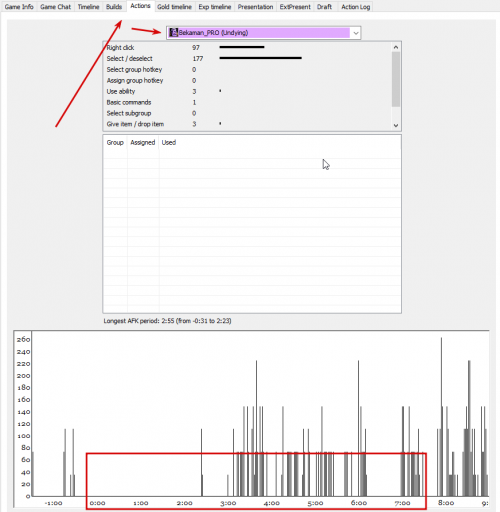Open the Game Info tab
The image size is (500, 512).
tap(19, 7)
